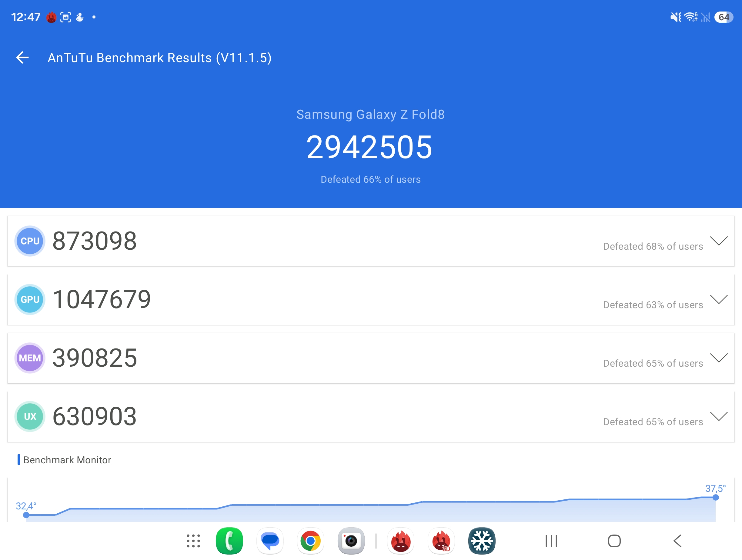Tap the MEM score badge icon
Screen dimensions: 742x560
pyautogui.click(x=30, y=358)
